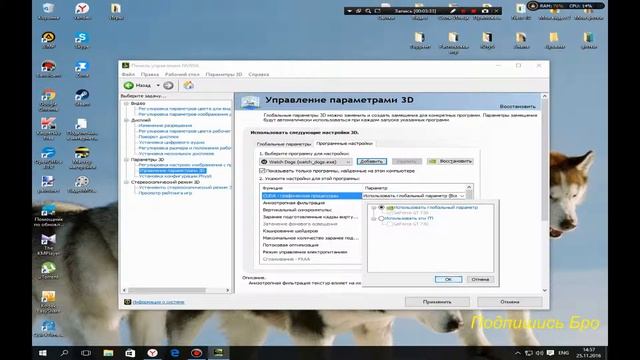The image size is (640, 360).
Task: Open Microsoft Store from taskbar
Action: tap(130, 353)
